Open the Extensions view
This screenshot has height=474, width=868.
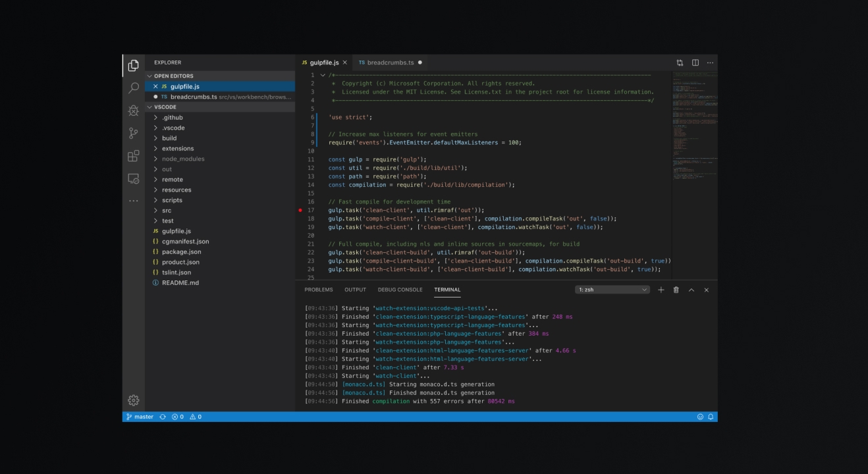click(134, 156)
